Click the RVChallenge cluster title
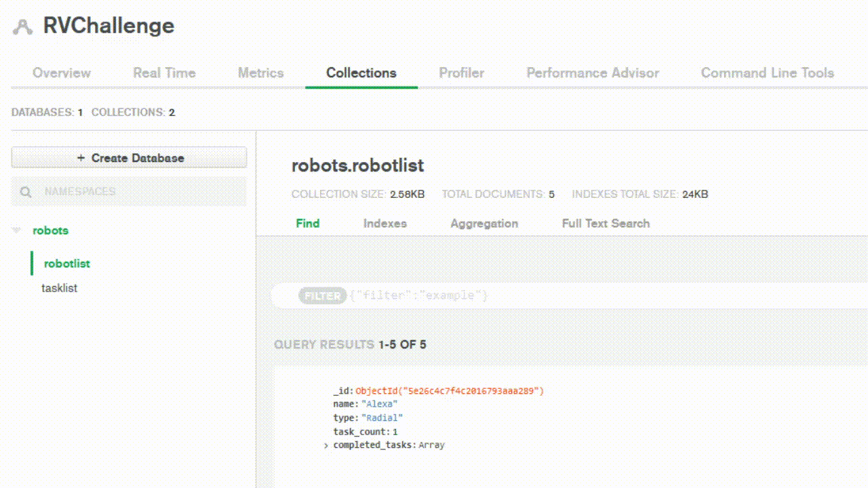 pyautogui.click(x=108, y=26)
